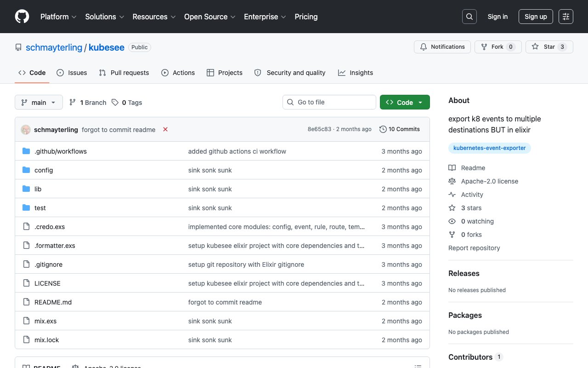Click the lib folder icon
This screenshot has height=368, width=588.
pyautogui.click(x=26, y=189)
